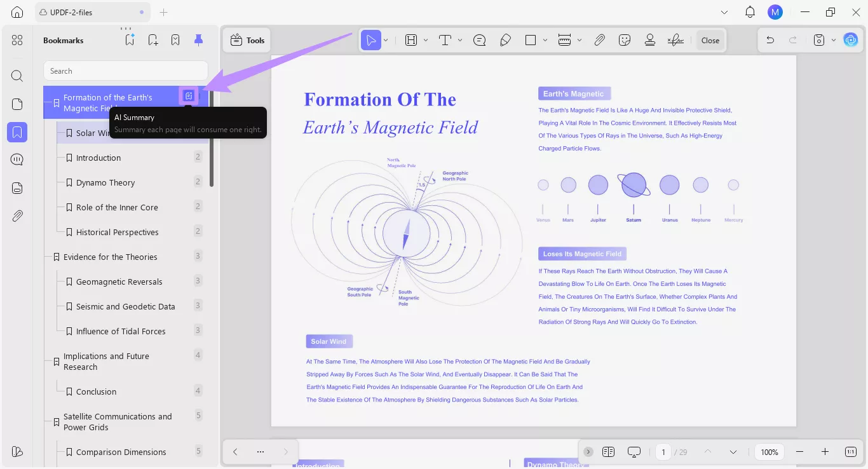Select the cursor selection tool
Viewport: 868px width, 469px height.
point(370,40)
